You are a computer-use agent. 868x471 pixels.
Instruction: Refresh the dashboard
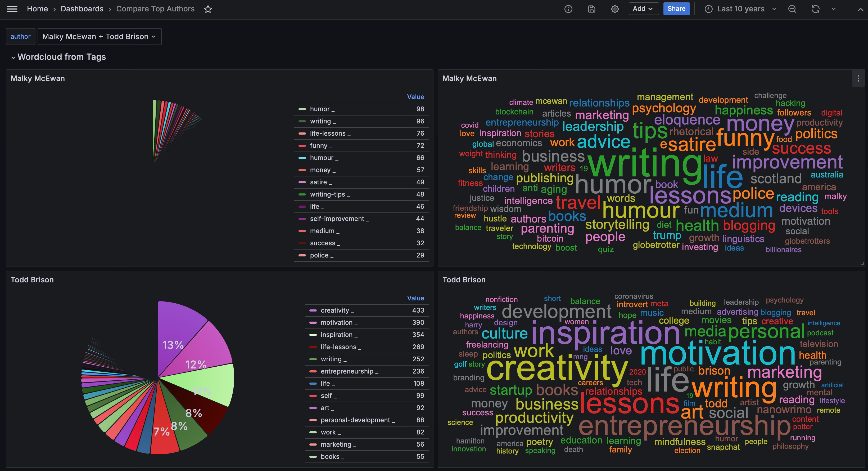[815, 9]
